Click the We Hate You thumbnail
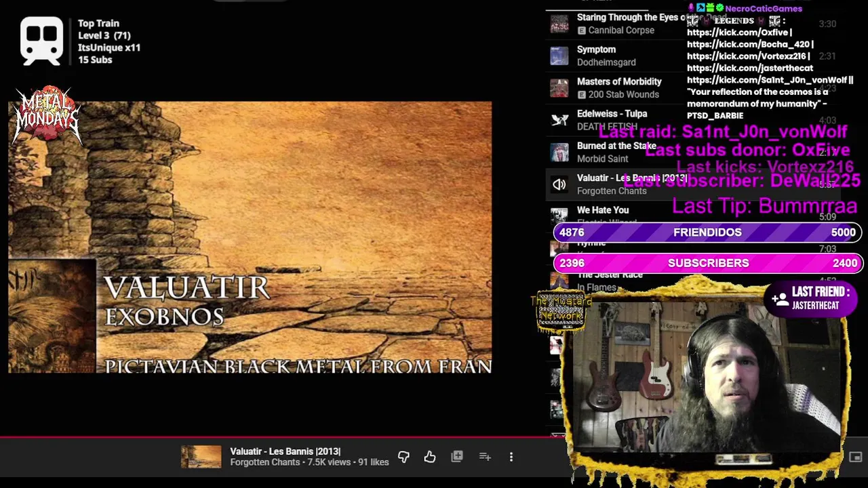Viewport: 868px width, 488px height. [559, 215]
